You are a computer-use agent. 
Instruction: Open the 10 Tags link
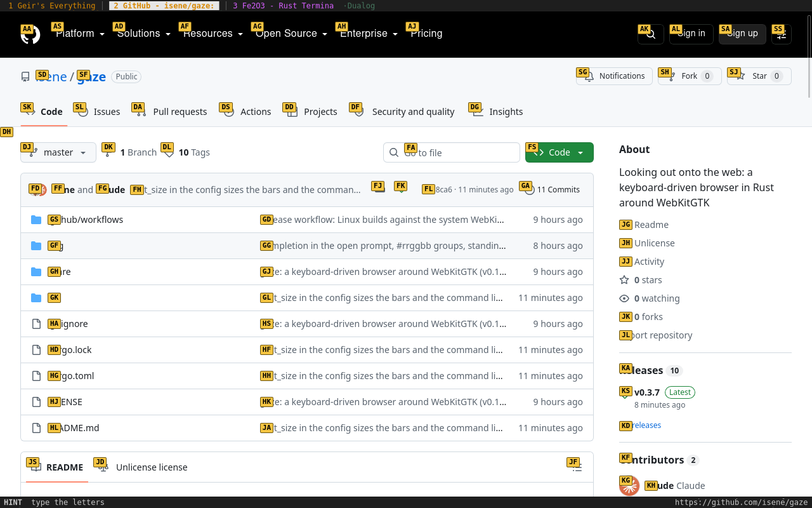point(187,152)
